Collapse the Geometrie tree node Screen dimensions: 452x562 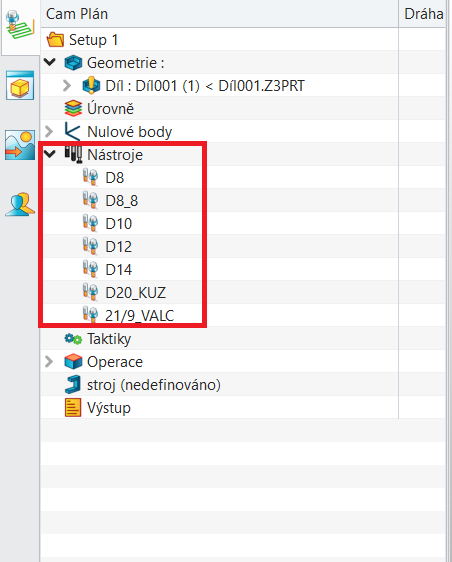49,62
